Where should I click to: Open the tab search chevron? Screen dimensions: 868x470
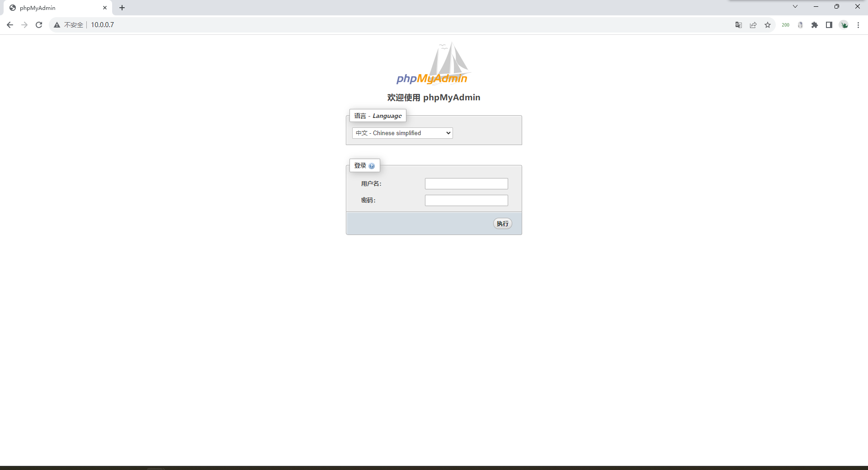[x=795, y=6]
